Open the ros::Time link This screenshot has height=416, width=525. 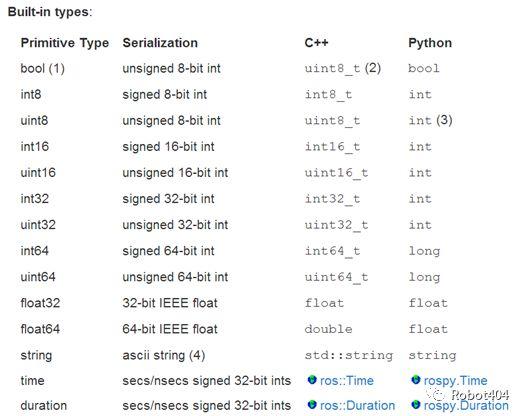coord(347,380)
